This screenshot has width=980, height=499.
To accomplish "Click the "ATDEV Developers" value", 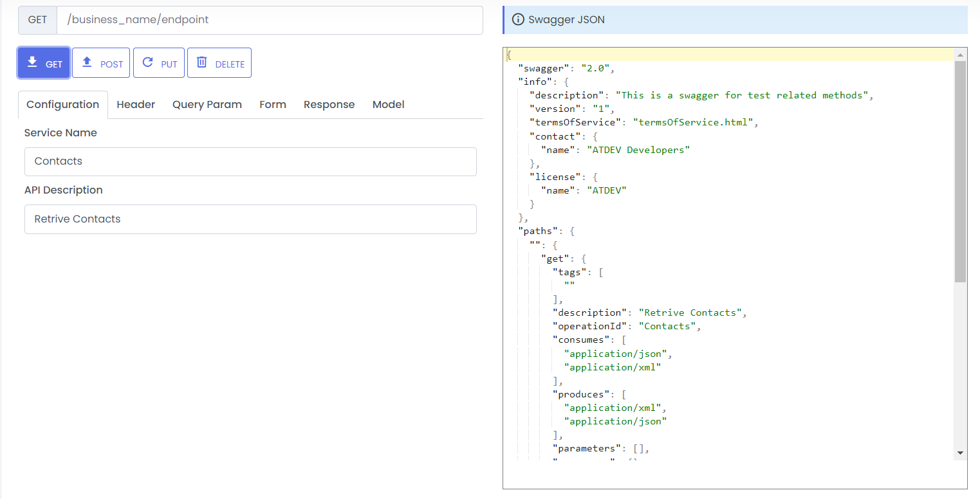I will click(638, 150).
